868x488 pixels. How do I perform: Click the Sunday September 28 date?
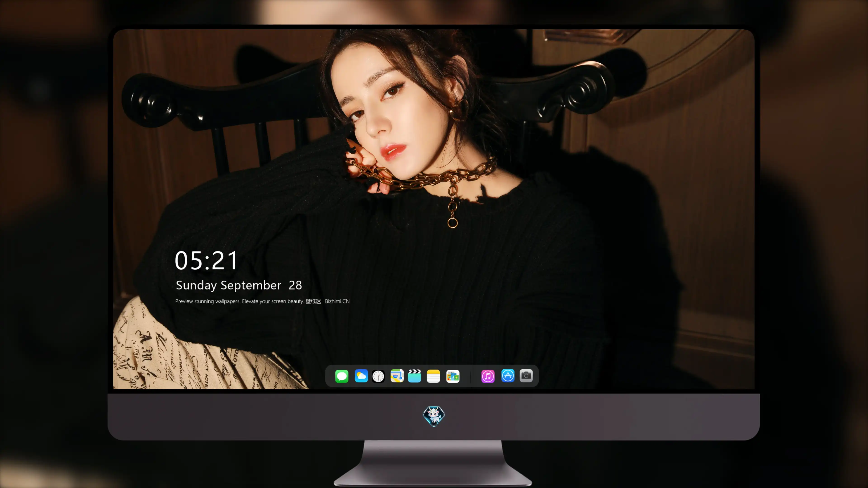[239, 285]
